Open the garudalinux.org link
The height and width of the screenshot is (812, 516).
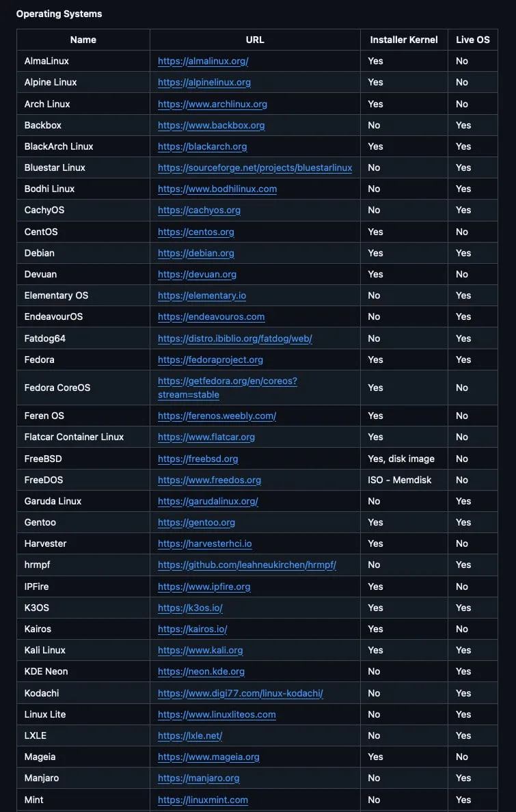pos(208,501)
